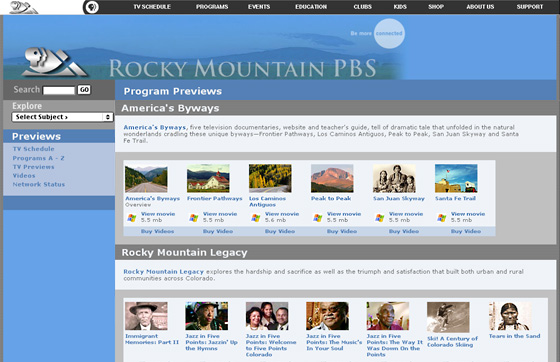Click the Windows Media icon under Santa Fe Trail
This screenshot has width=560, height=362.
[442, 217]
